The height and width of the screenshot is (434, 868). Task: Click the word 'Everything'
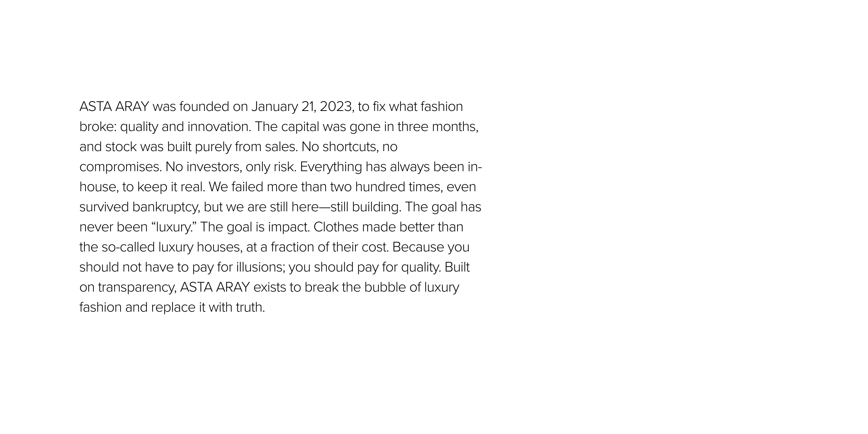331,167
